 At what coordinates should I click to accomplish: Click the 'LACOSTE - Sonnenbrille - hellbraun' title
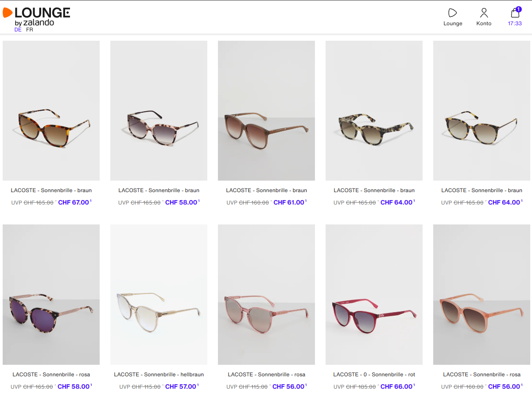[159, 375]
